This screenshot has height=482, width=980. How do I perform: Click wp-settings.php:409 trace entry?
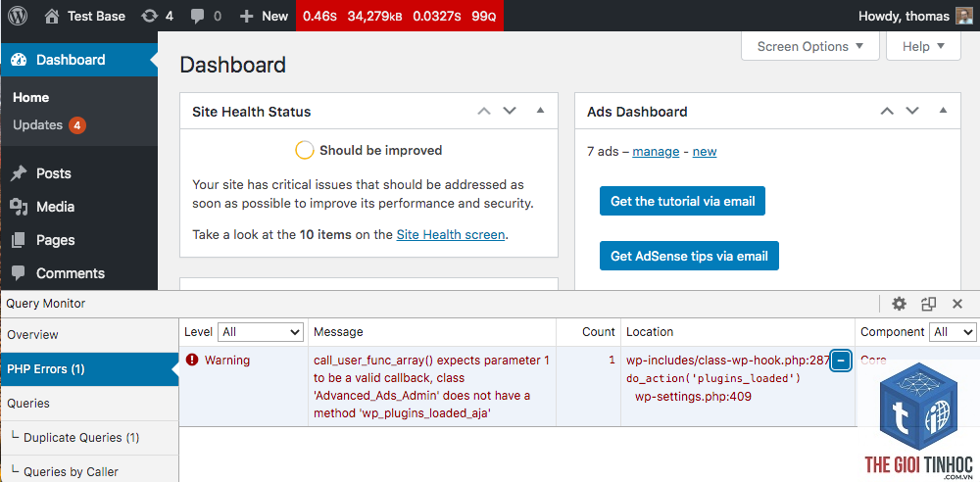point(693,397)
